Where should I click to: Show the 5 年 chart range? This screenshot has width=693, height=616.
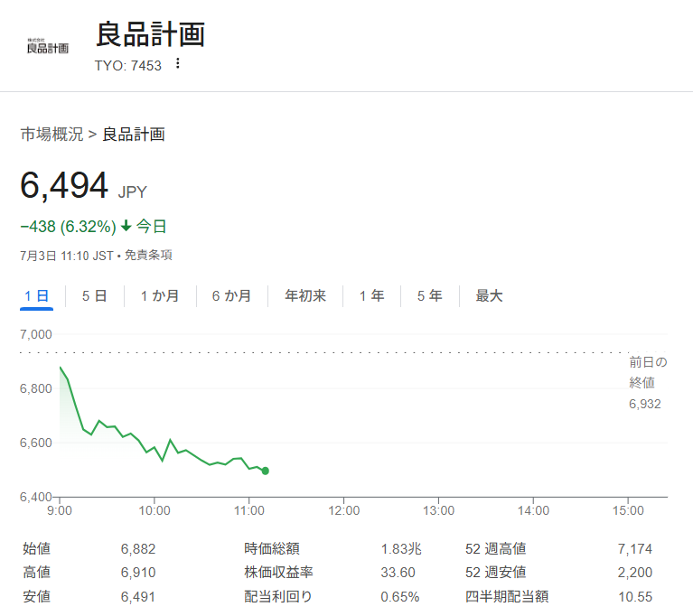pos(429,296)
